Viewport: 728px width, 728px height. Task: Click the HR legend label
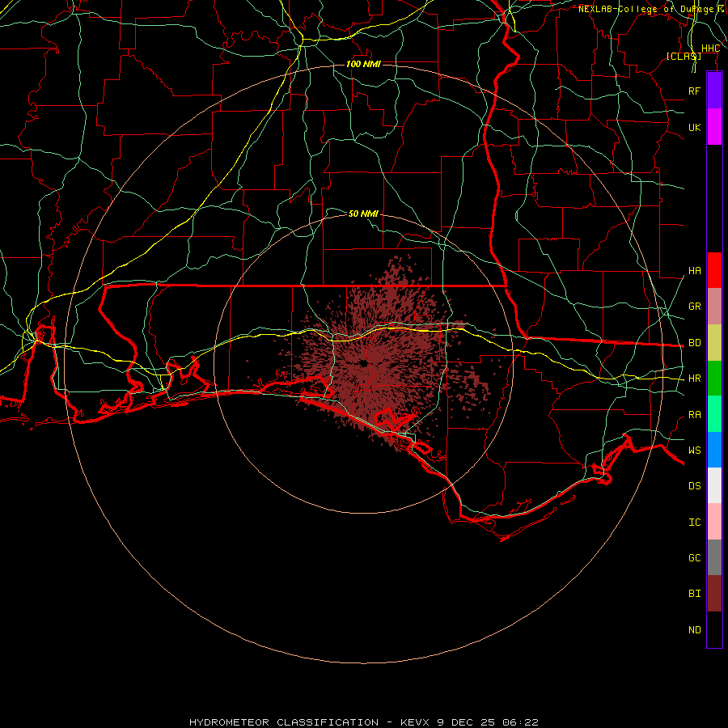694,379
